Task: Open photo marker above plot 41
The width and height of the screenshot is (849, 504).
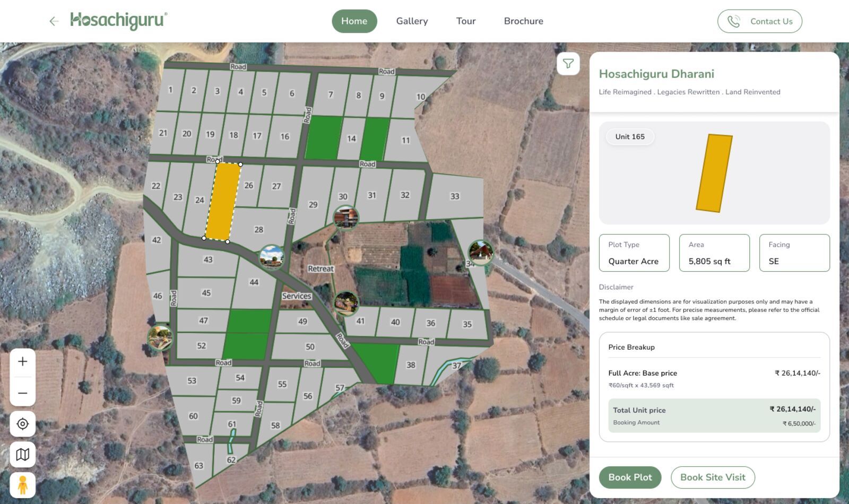Action: [x=346, y=303]
